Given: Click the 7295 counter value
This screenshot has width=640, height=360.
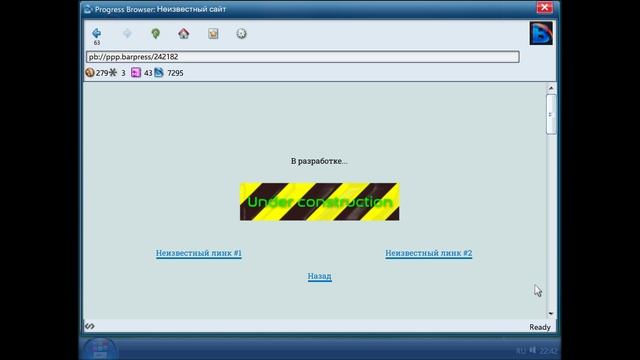Looking at the screenshot, I should pos(175,73).
